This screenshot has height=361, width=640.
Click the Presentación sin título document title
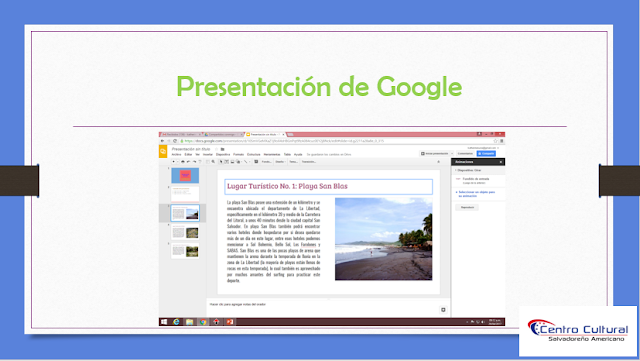click(191, 149)
